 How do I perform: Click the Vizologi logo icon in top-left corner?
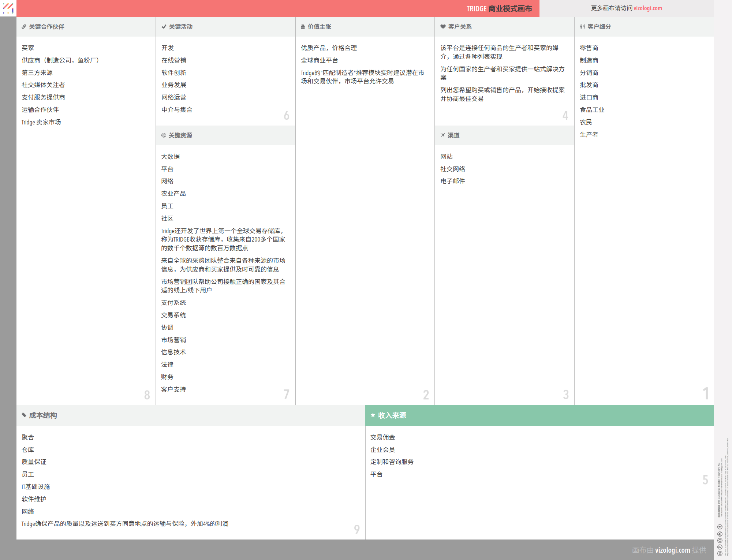[x=8, y=8]
